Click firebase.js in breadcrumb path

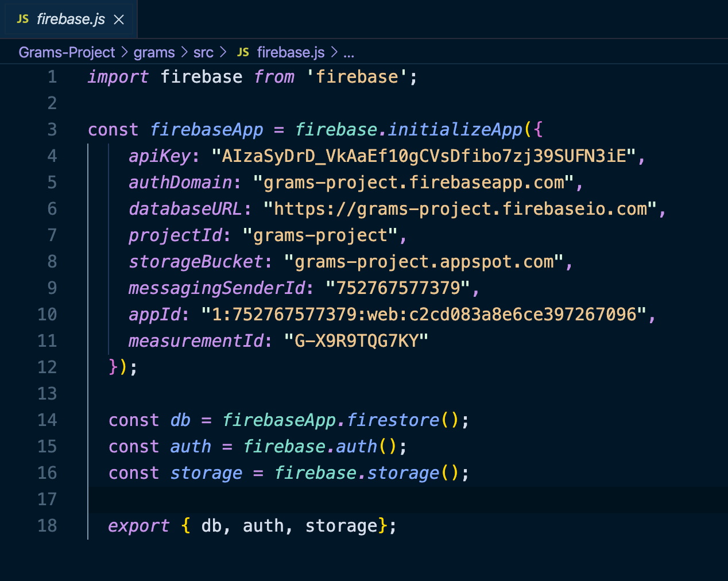pyautogui.click(x=291, y=52)
